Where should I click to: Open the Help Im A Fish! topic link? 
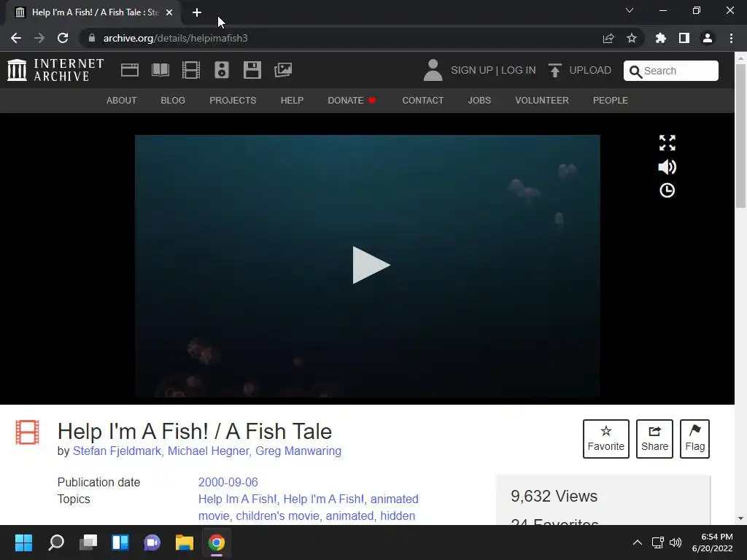point(237,499)
